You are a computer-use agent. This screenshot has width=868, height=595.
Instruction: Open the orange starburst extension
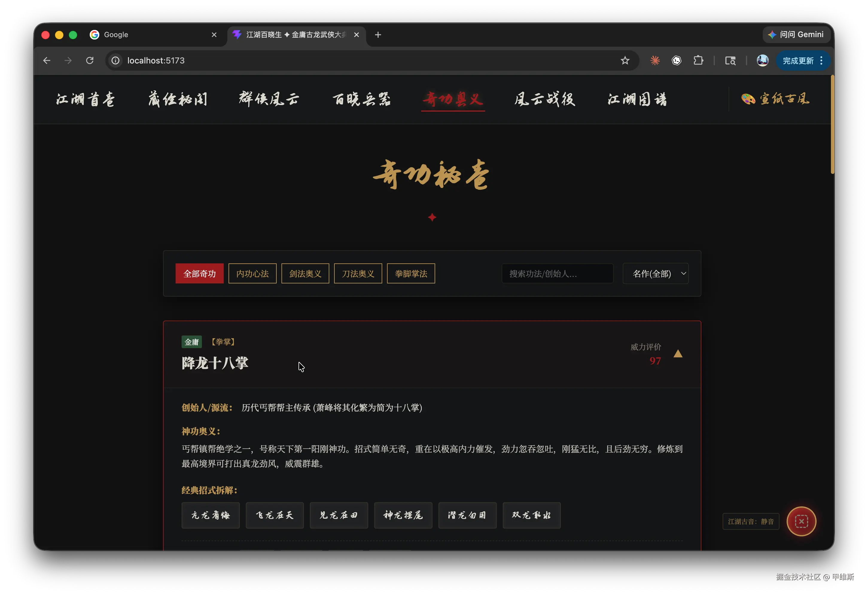[x=655, y=60]
